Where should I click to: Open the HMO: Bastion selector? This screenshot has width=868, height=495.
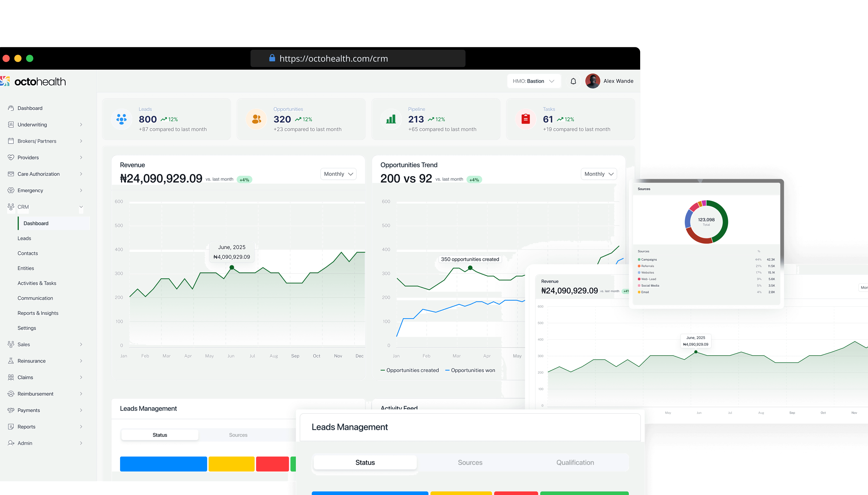534,81
